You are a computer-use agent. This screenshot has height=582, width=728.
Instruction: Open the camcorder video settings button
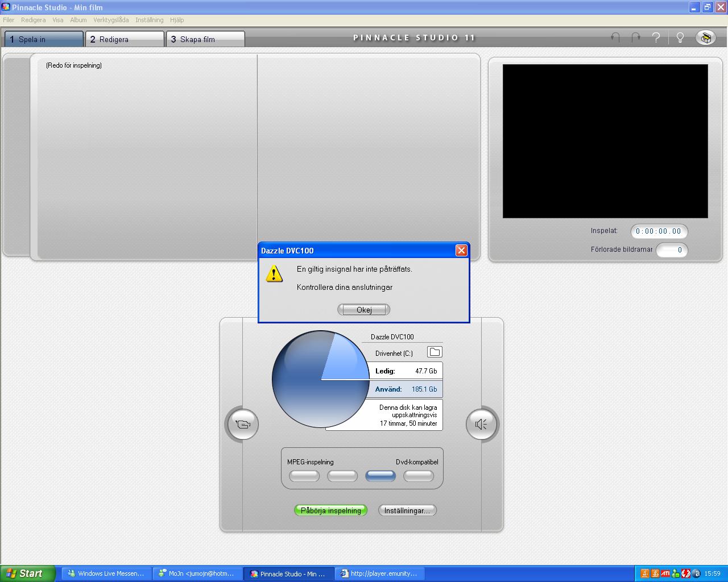[243, 424]
